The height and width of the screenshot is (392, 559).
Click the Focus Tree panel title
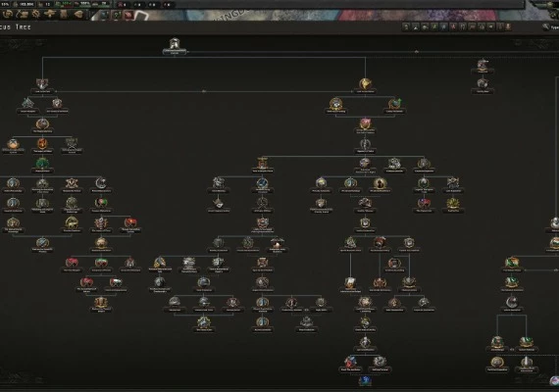pos(16,27)
